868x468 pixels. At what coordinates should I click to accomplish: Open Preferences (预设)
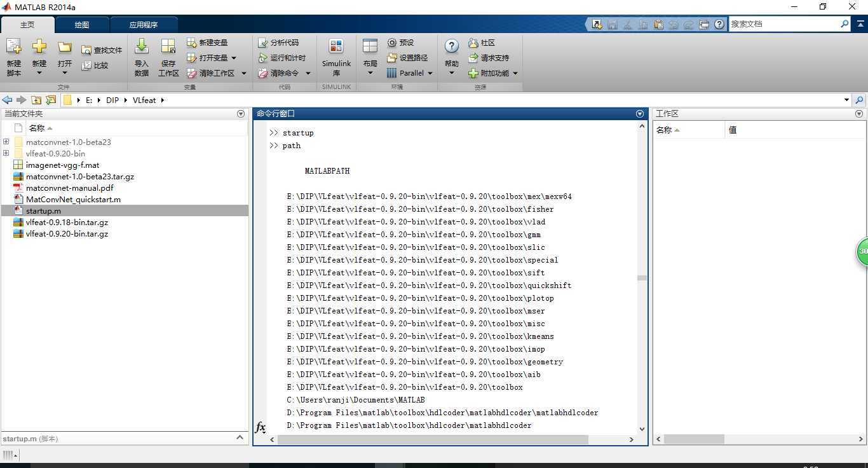[400, 43]
